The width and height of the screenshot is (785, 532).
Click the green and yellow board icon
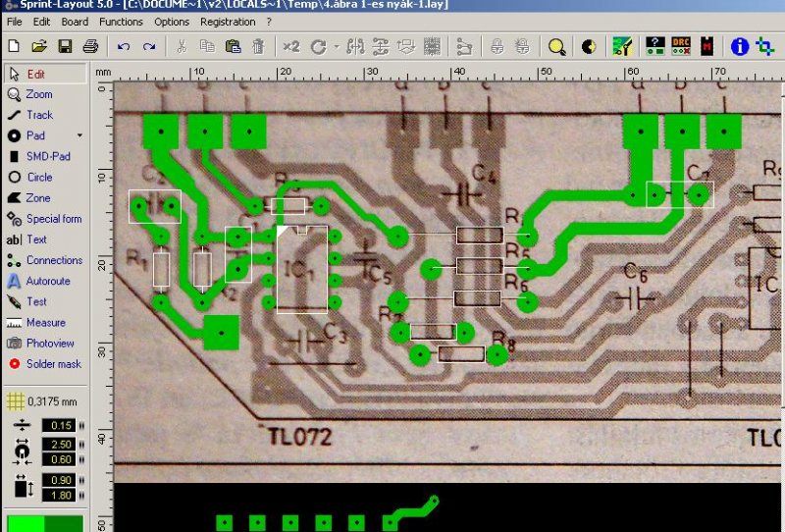pyautogui.click(x=622, y=46)
